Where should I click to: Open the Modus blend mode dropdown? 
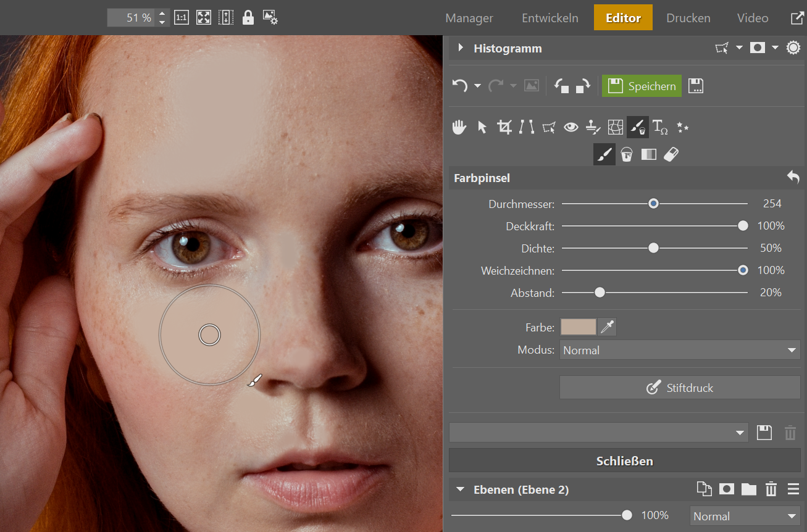pos(680,350)
